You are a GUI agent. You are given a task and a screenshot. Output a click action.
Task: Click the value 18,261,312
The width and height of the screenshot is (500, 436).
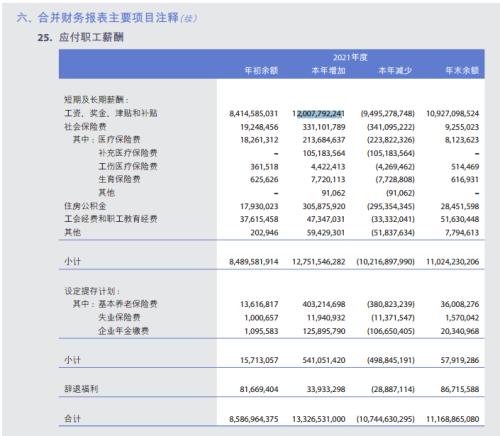[x=259, y=140]
